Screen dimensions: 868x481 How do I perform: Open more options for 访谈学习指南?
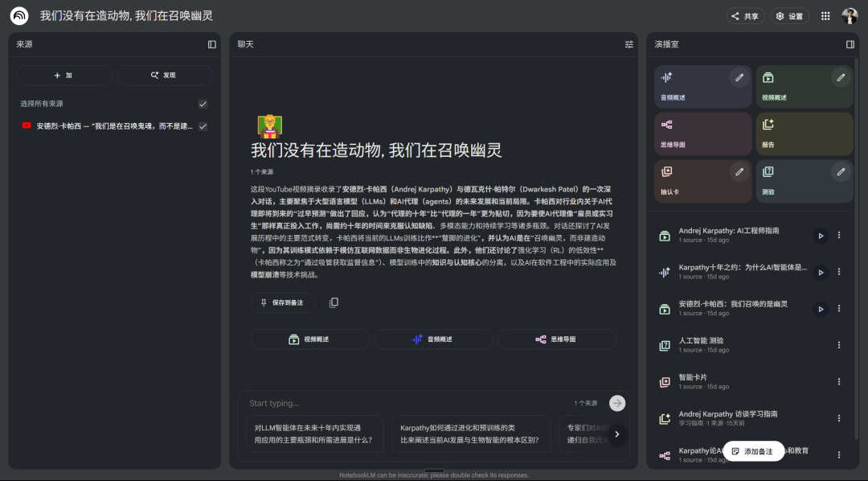point(839,417)
